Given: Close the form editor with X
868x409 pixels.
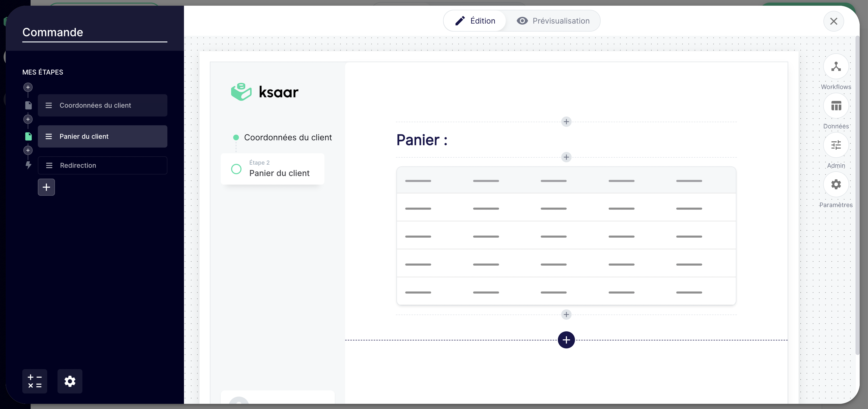Looking at the screenshot, I should coord(834,21).
